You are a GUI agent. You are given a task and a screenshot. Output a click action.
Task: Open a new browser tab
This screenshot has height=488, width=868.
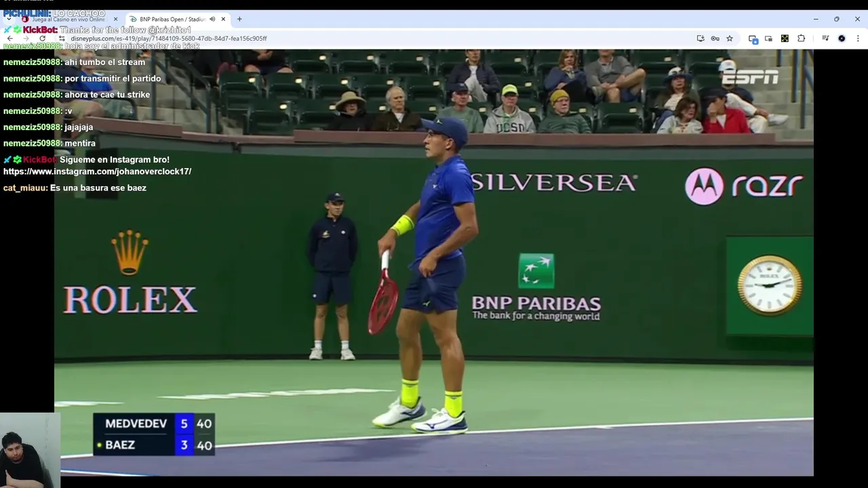(239, 19)
